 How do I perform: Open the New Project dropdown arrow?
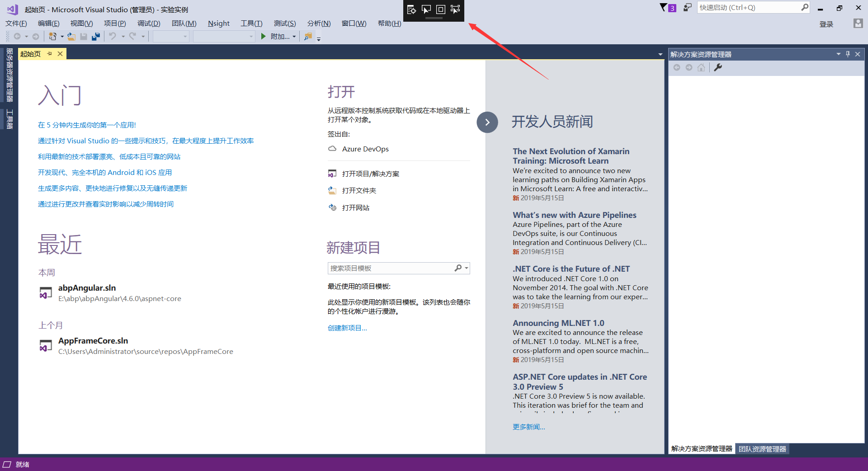(62, 37)
